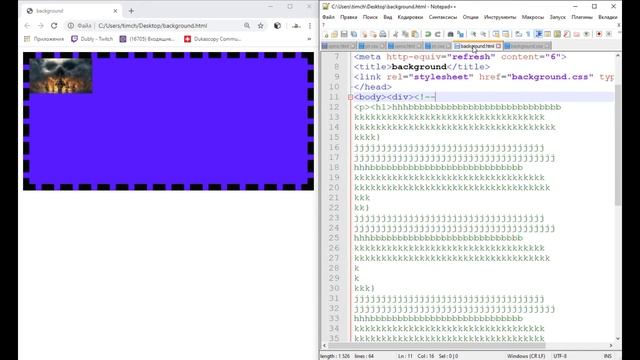
Task: Click the zoom magnifier in Chrome address bar
Action: pos(247,26)
